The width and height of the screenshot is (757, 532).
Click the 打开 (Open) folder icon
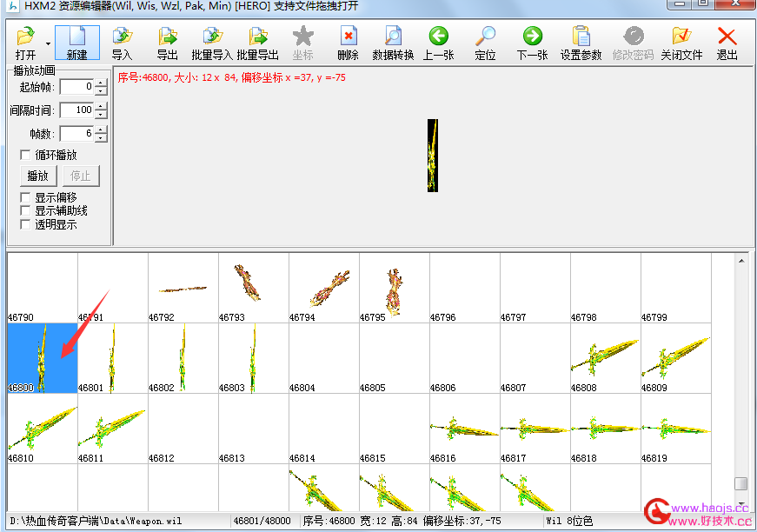25,36
